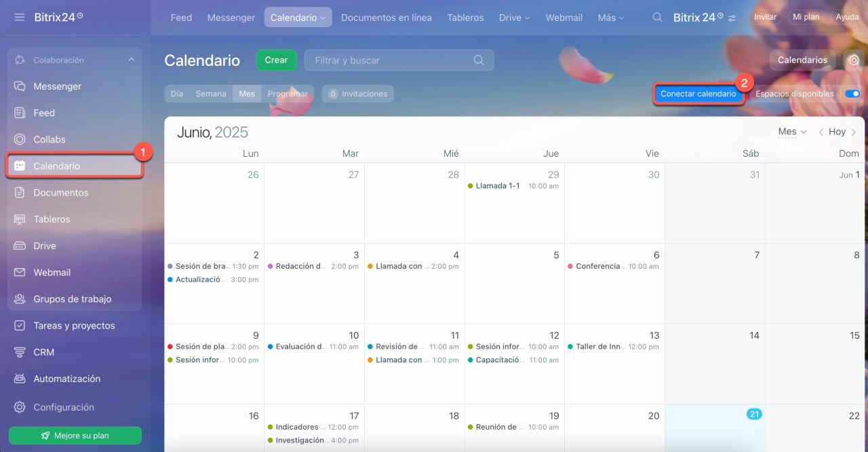Click the magnifier icon in the top bar
The height and width of the screenshot is (452, 868).
[x=657, y=18]
